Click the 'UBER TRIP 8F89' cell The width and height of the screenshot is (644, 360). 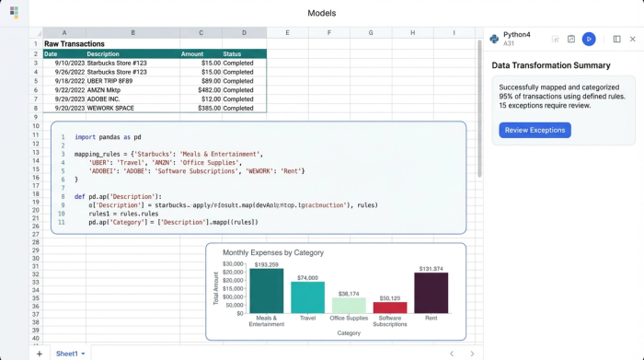pos(132,81)
